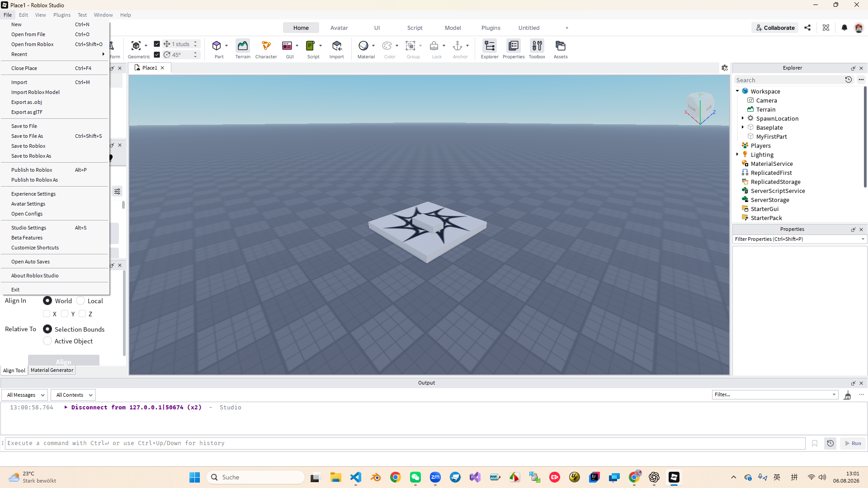868x488 pixels.
Task: Expand the Baseplate tree node
Action: 743,127
